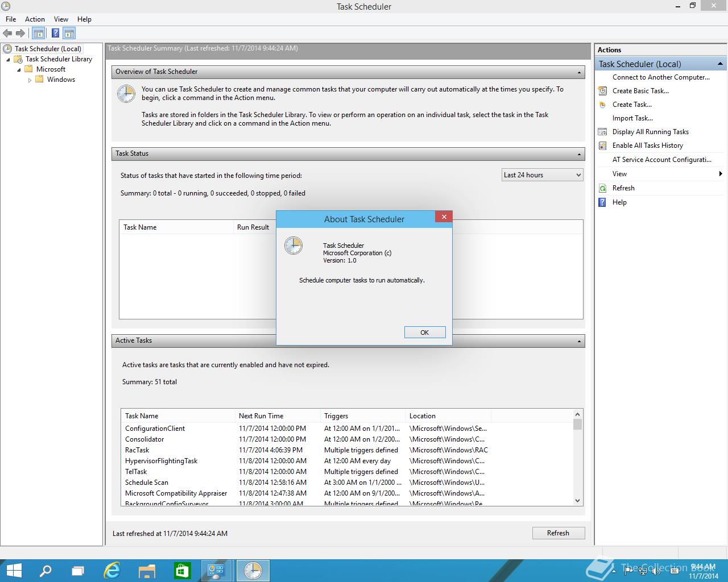The height and width of the screenshot is (582, 728).
Task: Click the Create Basic Task icon
Action: click(602, 91)
